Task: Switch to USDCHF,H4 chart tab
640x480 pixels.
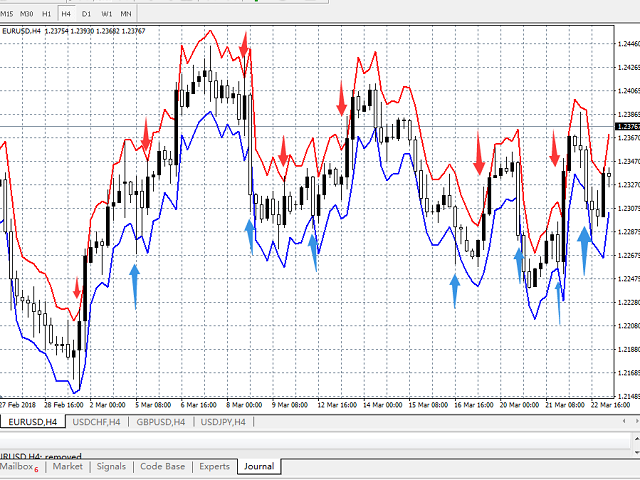Action: click(96, 422)
